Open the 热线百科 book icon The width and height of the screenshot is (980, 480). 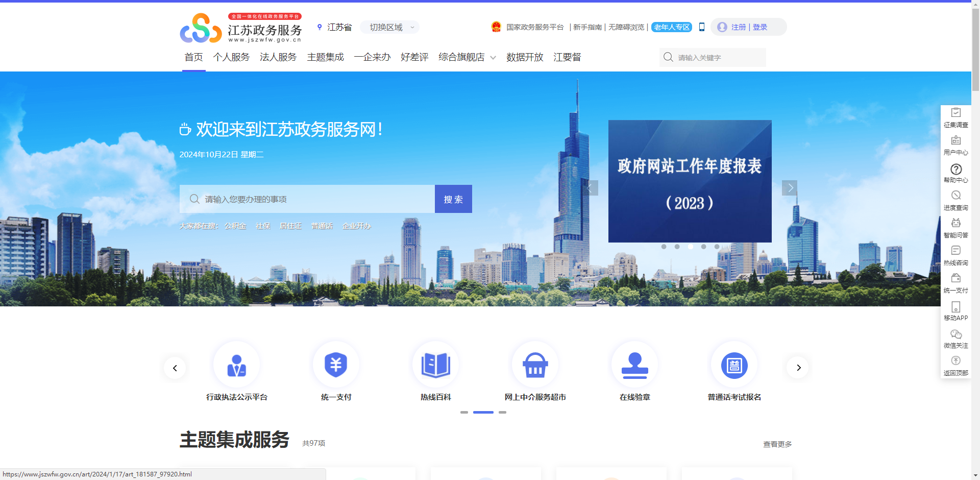coord(435,366)
